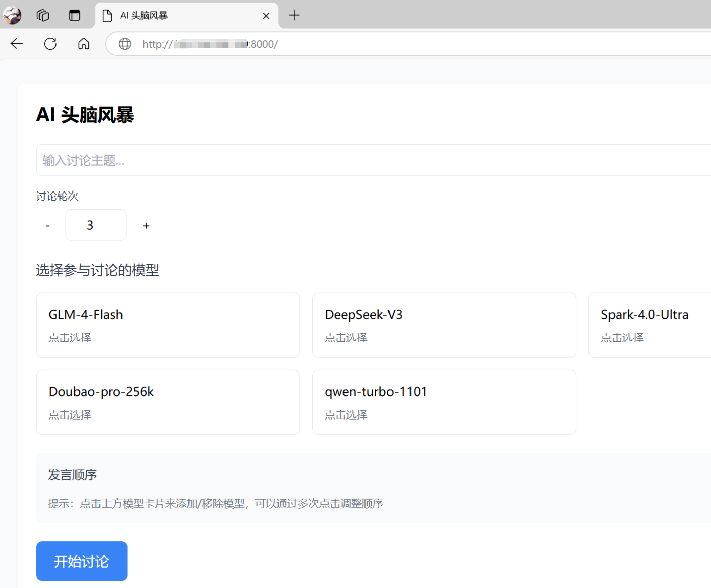Decrease discussion rounds with minus button
This screenshot has width=711, height=588.
point(48,225)
